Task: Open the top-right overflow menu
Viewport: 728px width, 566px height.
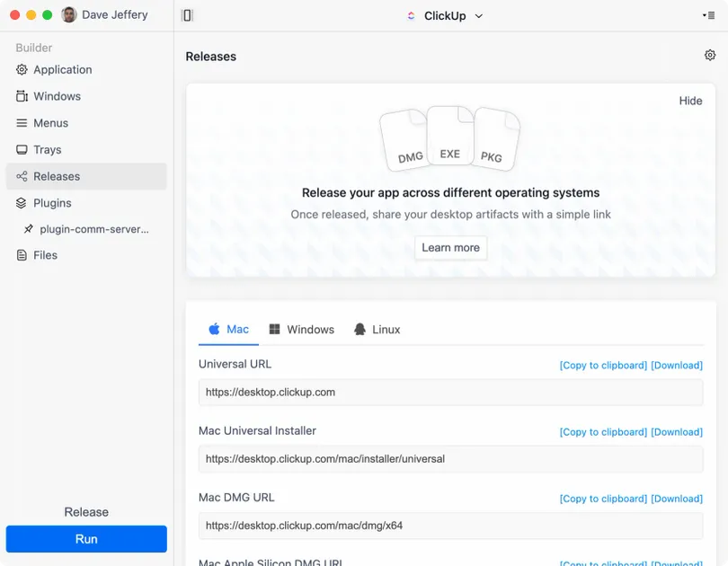Action: pyautogui.click(x=711, y=15)
